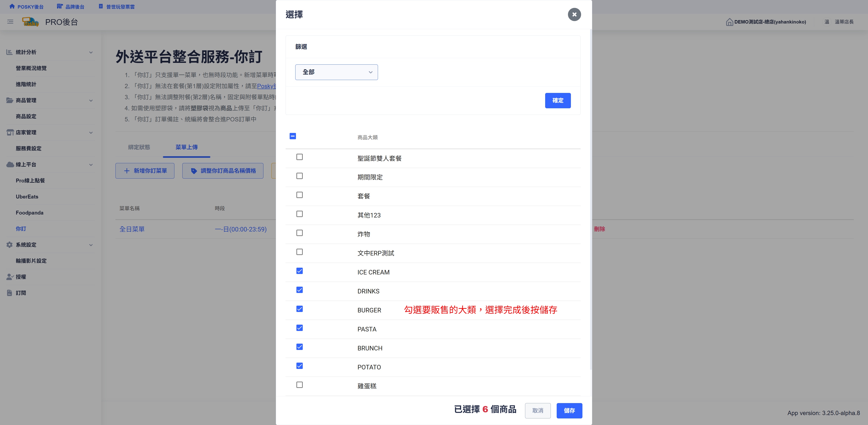The height and width of the screenshot is (425, 868).
Task: Switch to the 綁定狀態 tab
Action: tap(139, 147)
